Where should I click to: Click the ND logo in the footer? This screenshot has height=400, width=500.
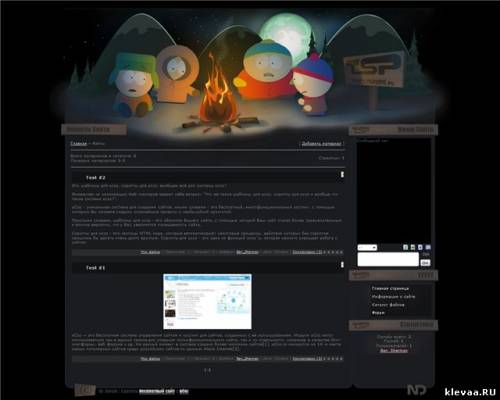pos(416,390)
